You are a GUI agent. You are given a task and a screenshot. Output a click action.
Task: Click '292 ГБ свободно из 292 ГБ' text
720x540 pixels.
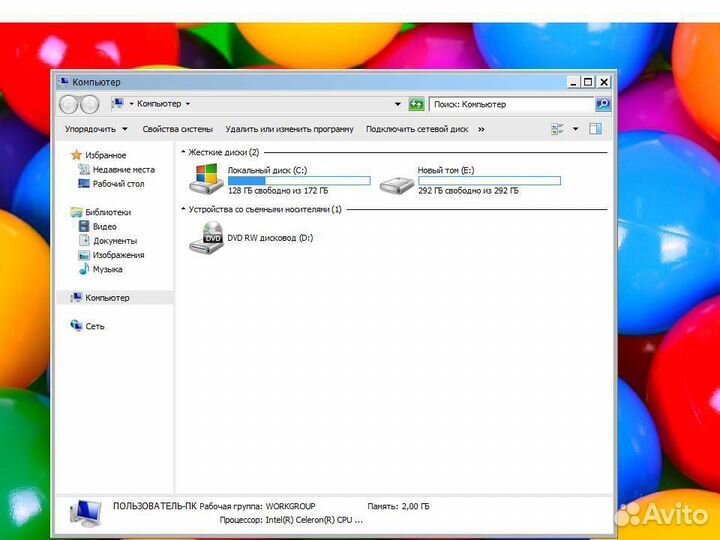coord(468,191)
